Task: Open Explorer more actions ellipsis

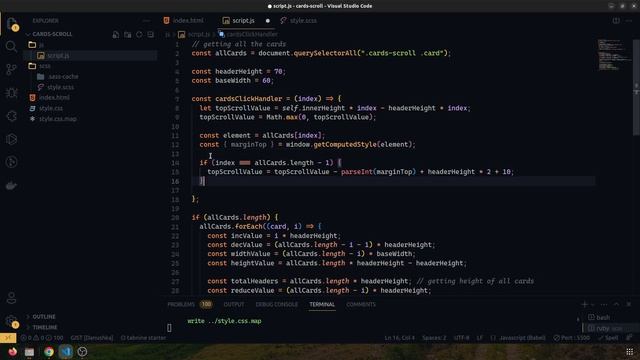Action: tap(146, 20)
